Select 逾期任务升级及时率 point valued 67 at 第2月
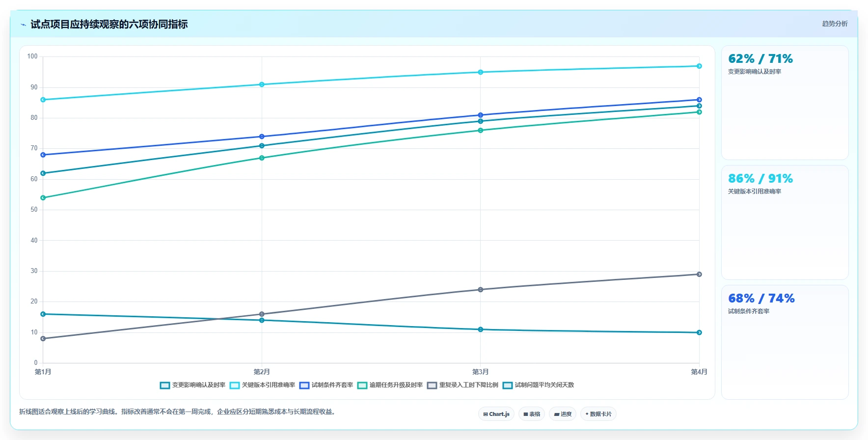This screenshot has width=868, height=440. coord(262,158)
